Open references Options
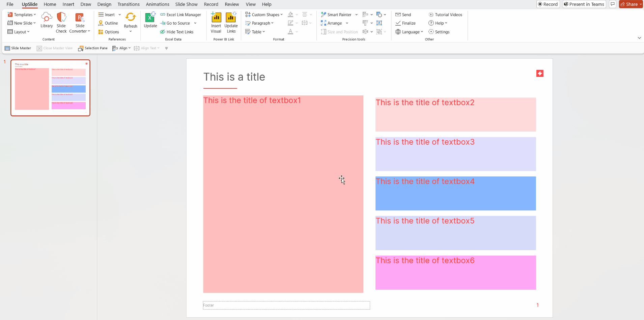The image size is (644, 320). click(x=109, y=32)
